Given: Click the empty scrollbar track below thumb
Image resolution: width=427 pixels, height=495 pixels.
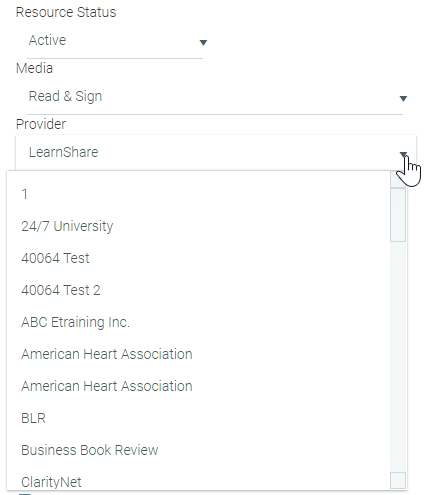Looking at the screenshot, I should (398, 357).
